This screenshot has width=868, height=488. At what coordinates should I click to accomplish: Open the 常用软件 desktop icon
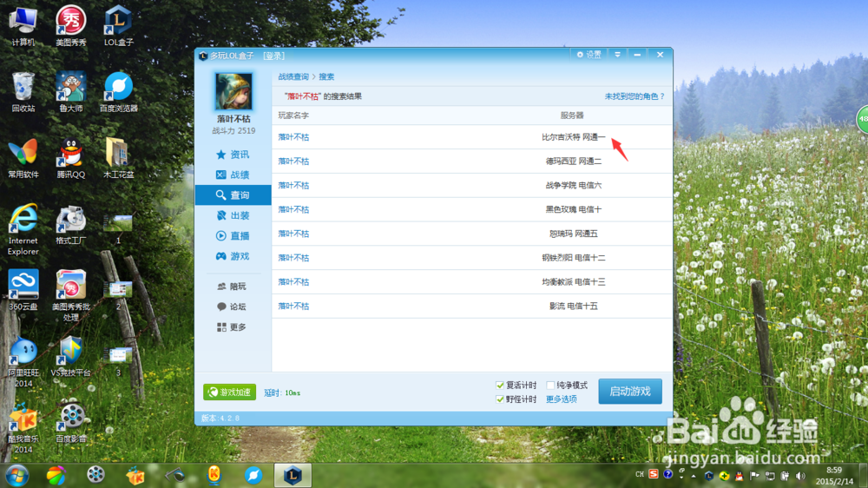pyautogui.click(x=23, y=158)
